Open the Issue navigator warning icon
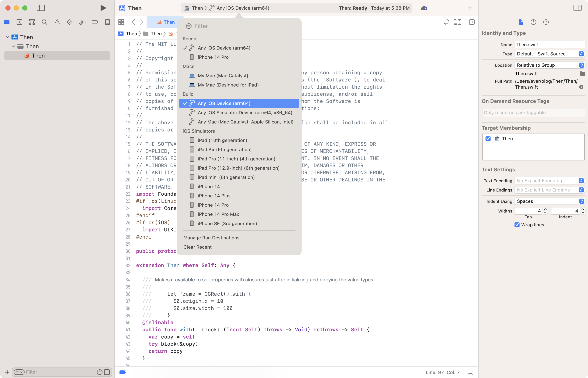Image resolution: width=588 pixels, height=378 pixels. [57, 22]
